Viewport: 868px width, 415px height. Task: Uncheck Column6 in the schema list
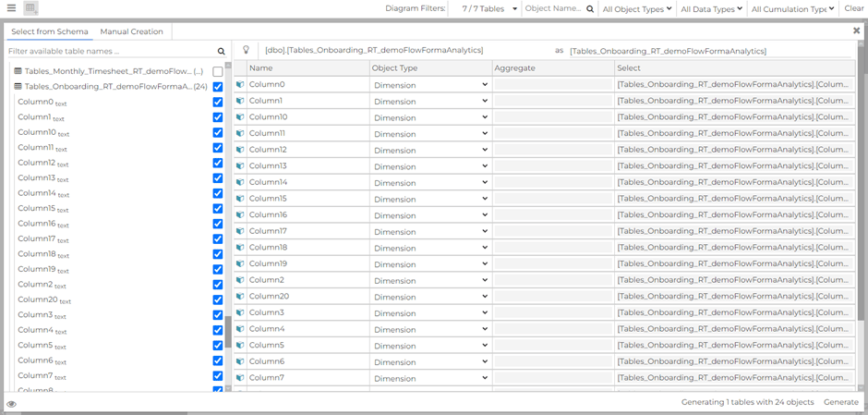(218, 360)
